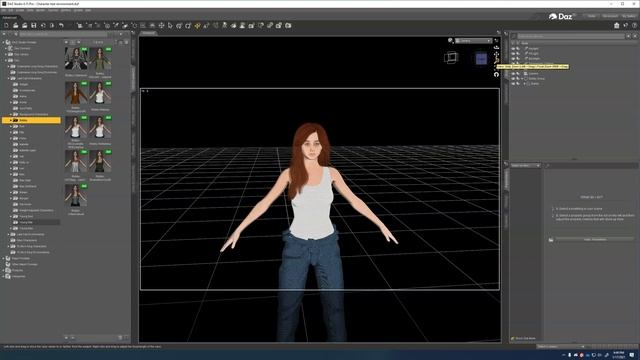
Task: Select the Viewport tab above the 3D view
Action: pos(149,33)
